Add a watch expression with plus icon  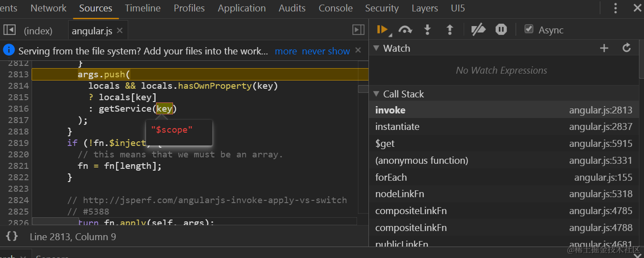coord(604,48)
